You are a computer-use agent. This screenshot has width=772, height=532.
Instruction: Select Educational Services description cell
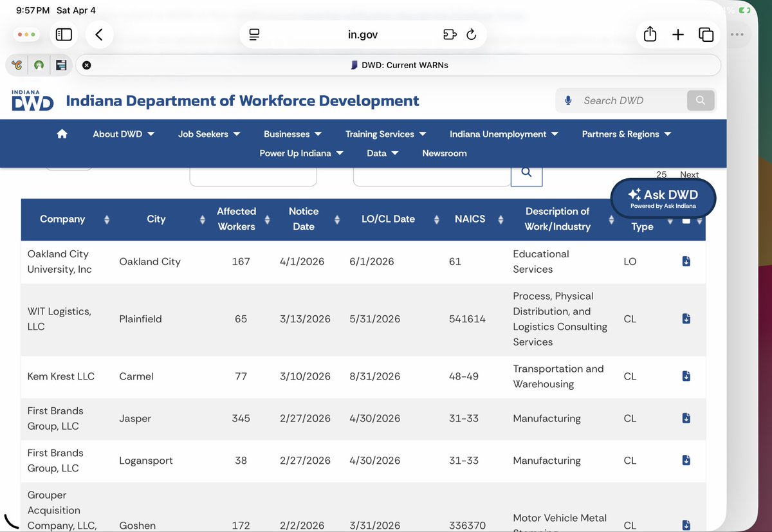pos(541,262)
